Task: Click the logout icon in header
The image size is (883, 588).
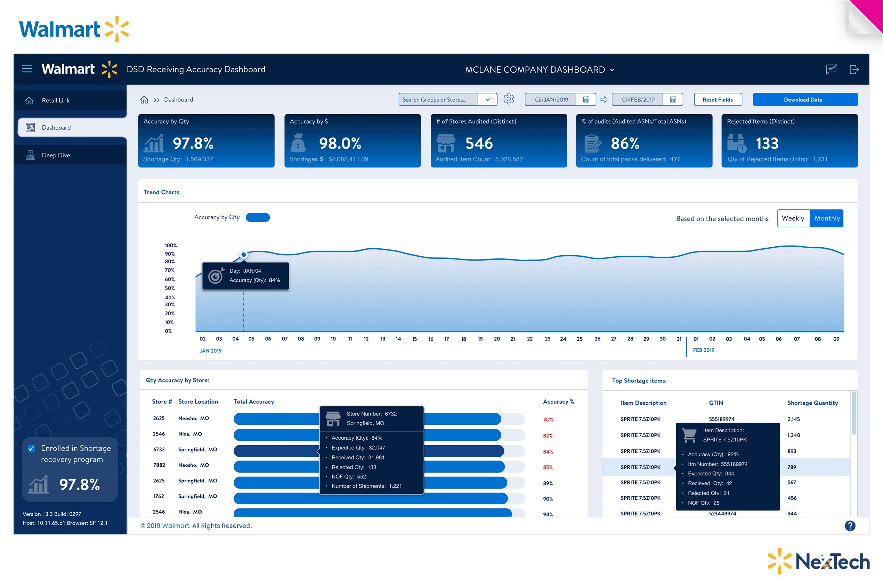Action: click(854, 69)
